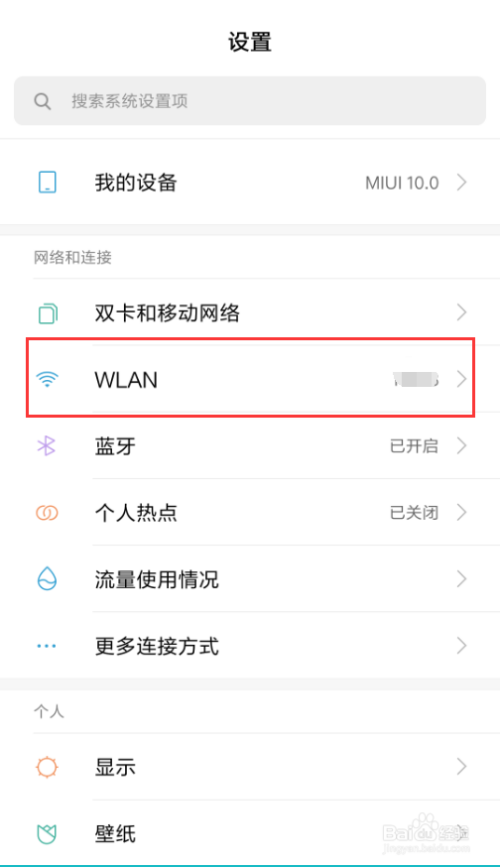The height and width of the screenshot is (867, 500).
Task: Tap the wallpaper tulip icon
Action: (47, 834)
